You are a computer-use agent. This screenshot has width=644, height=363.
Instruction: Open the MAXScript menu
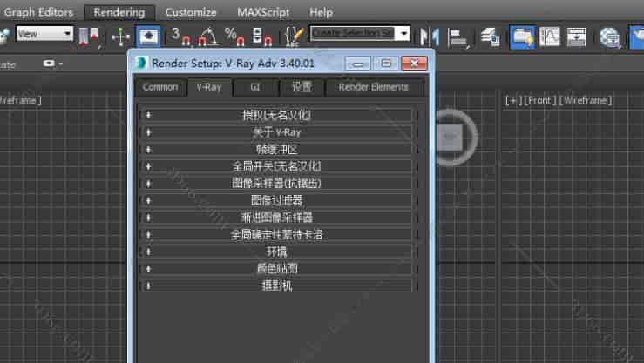click(x=262, y=12)
